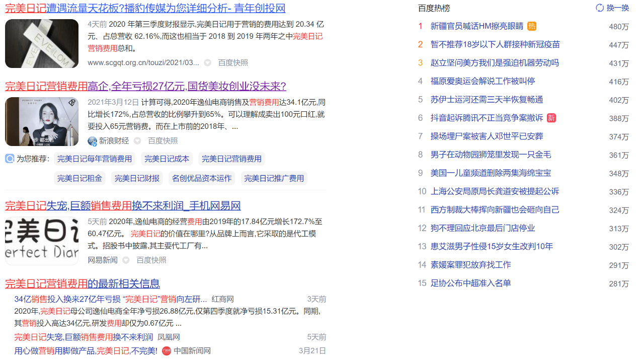Open hot topic 抖音起诉腾讯不正当竞争案撤诉
The image size is (644, 359).
(x=487, y=118)
